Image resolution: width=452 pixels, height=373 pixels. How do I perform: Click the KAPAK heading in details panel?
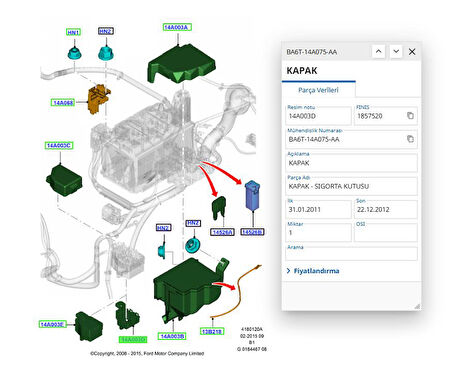tap(302, 71)
